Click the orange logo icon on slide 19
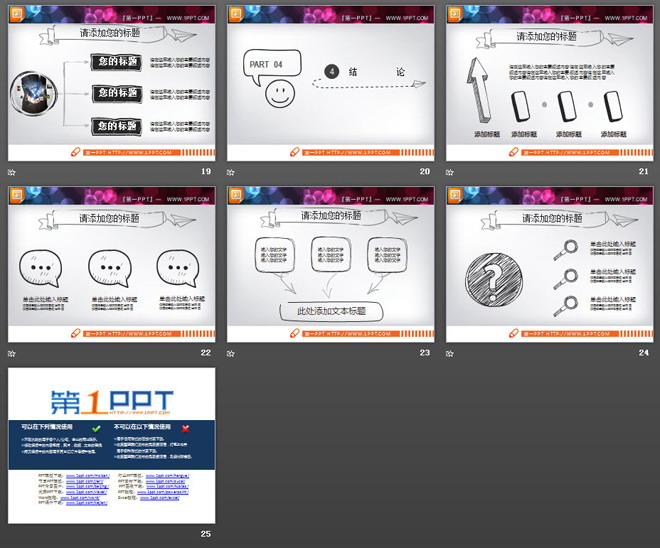 coord(16,13)
